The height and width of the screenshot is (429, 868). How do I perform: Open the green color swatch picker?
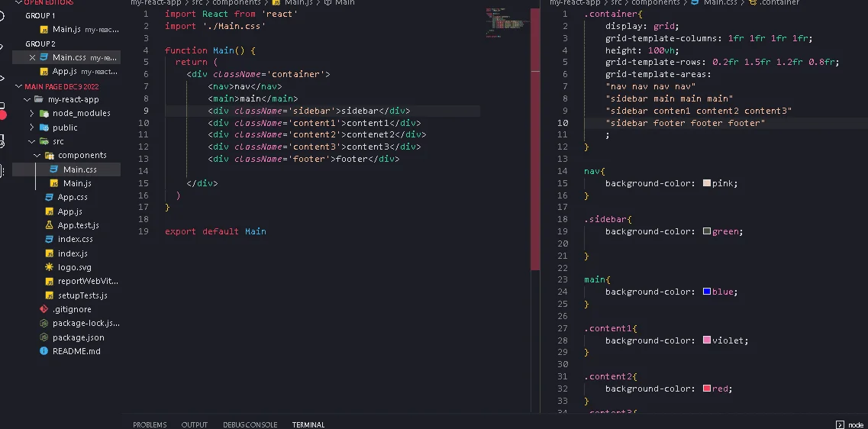pyautogui.click(x=706, y=231)
